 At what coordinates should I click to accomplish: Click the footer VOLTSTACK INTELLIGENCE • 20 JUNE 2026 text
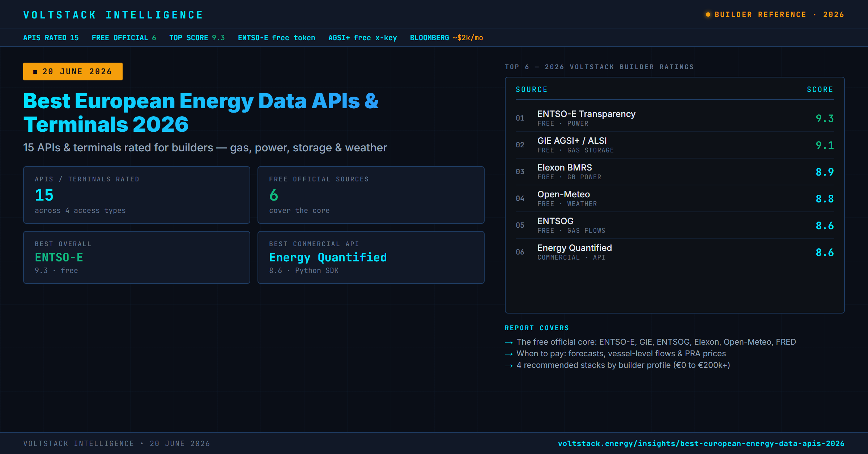click(x=116, y=444)
